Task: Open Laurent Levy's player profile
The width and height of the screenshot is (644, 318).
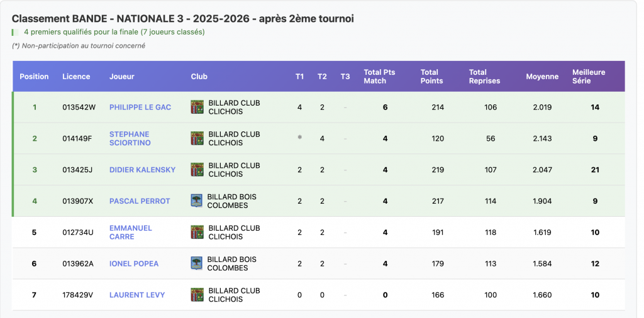Action: click(x=136, y=295)
